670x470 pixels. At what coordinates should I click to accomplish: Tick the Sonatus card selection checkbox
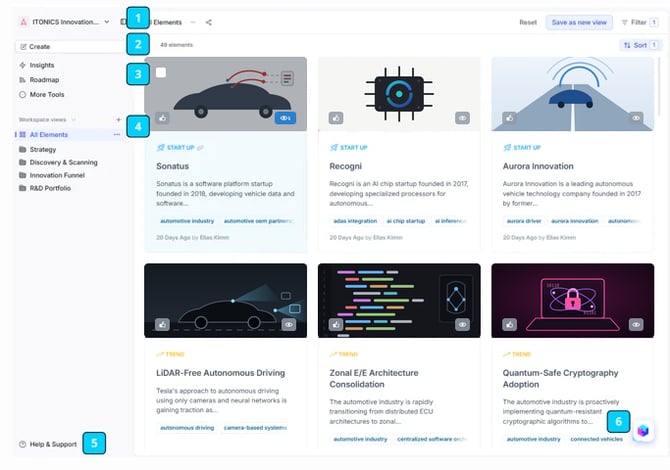pyautogui.click(x=161, y=73)
